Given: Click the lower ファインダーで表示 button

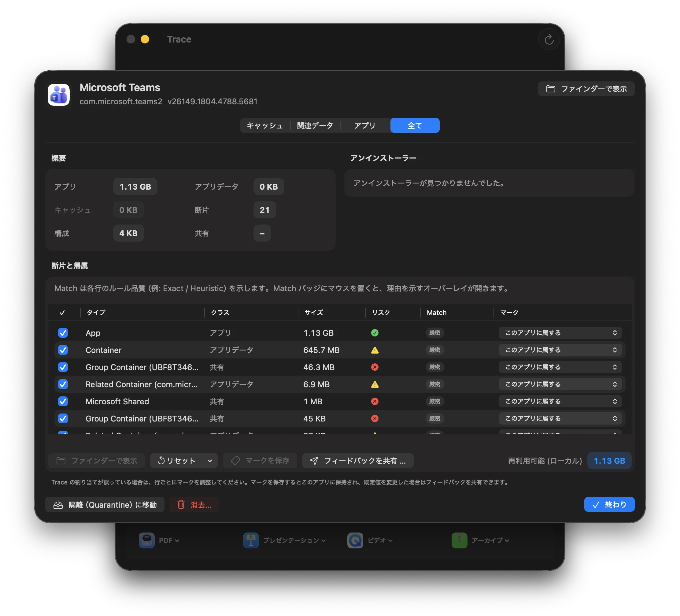Looking at the screenshot, I should click(97, 461).
